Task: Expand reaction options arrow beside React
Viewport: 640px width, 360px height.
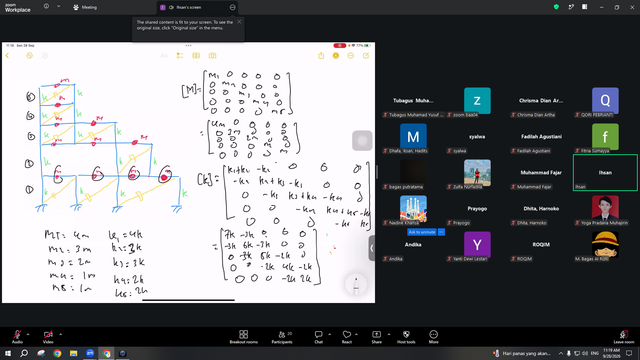Action: (x=357, y=334)
